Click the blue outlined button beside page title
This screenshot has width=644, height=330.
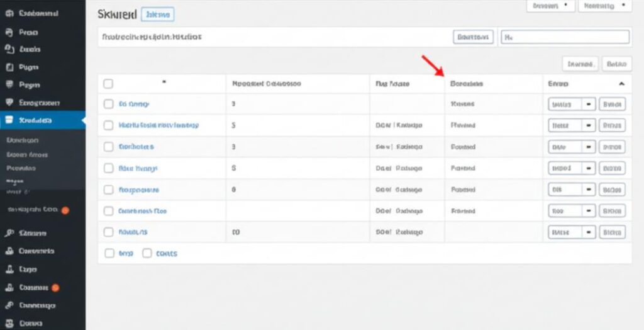point(158,14)
